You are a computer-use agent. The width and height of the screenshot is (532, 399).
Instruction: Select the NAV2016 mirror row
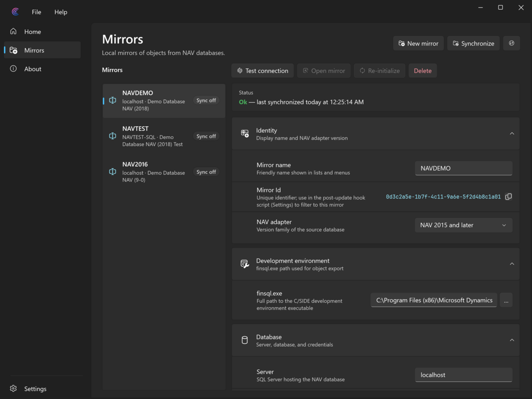click(x=164, y=172)
